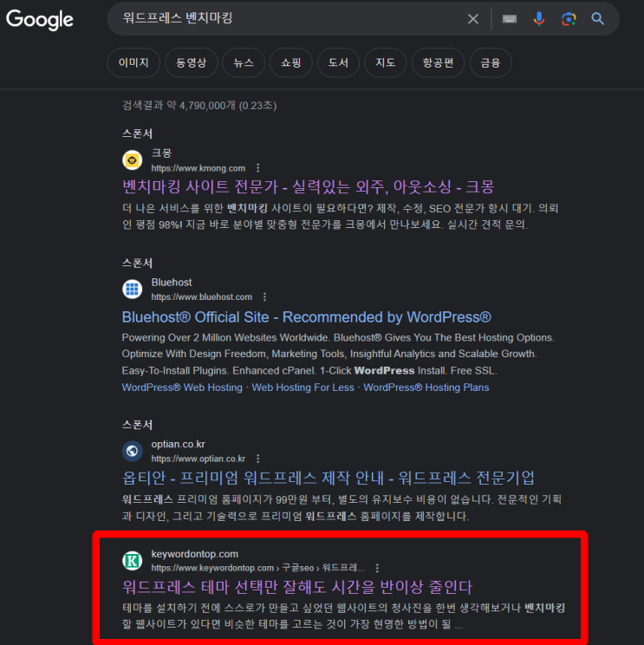644x645 pixels.
Task: Click the 크몽 favicon icon
Action: tap(132, 160)
